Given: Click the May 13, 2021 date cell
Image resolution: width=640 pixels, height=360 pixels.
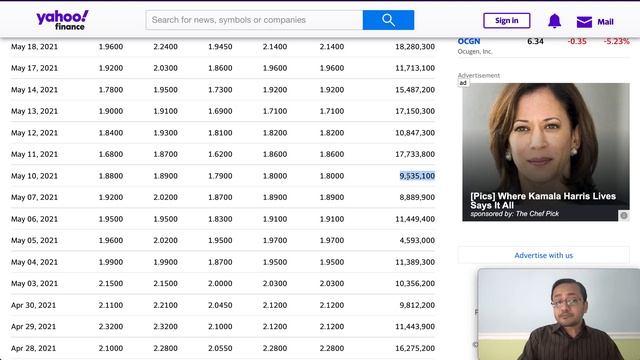Looking at the screenshot, I should tap(34, 111).
